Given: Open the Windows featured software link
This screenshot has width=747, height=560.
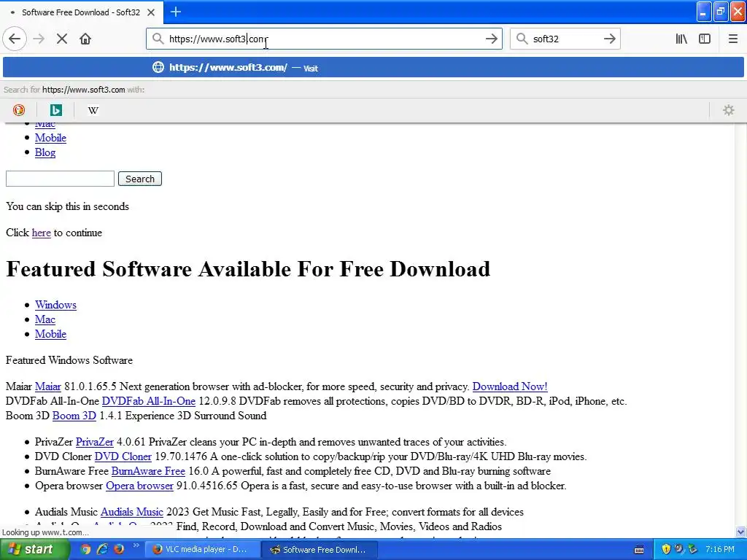Looking at the screenshot, I should tap(55, 306).
